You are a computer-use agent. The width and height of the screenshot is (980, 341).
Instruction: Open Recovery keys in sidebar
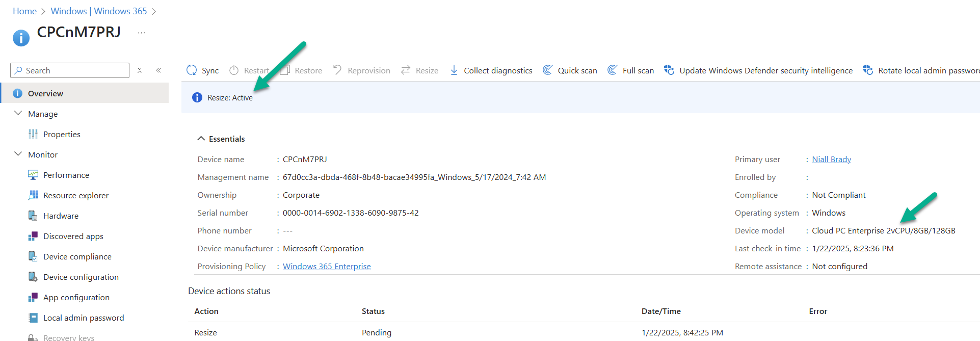(69, 337)
